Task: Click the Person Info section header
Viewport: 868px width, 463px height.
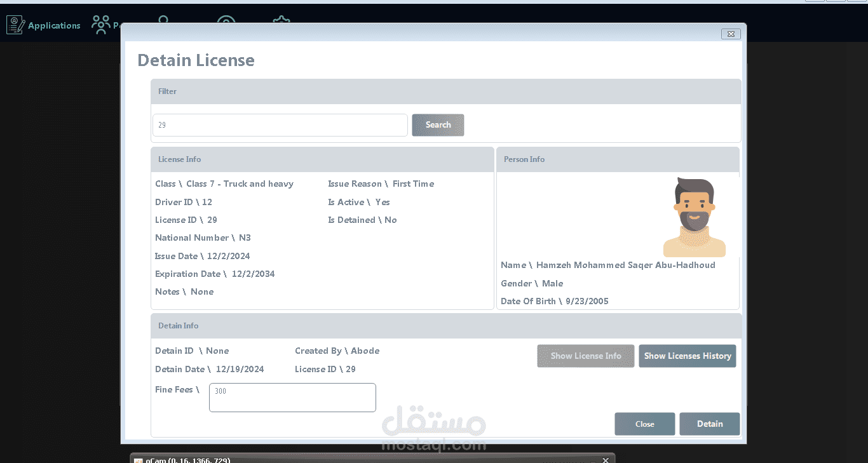Action: click(618, 159)
